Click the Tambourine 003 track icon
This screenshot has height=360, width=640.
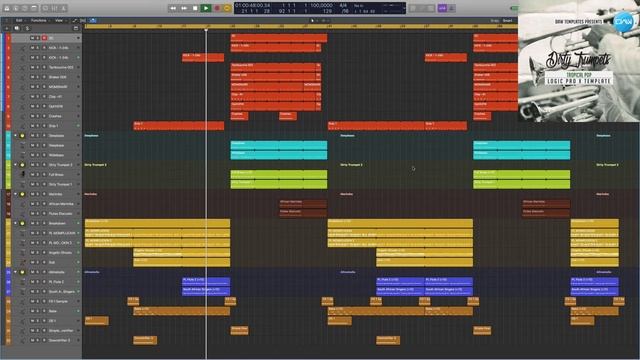[22, 67]
